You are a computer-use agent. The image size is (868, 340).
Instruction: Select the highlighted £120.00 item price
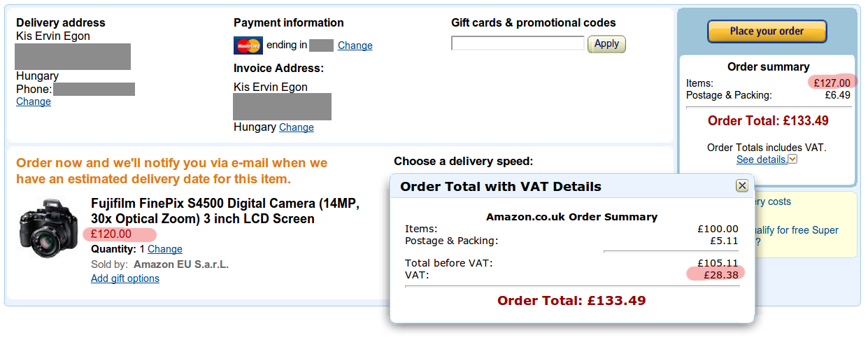pos(111,234)
